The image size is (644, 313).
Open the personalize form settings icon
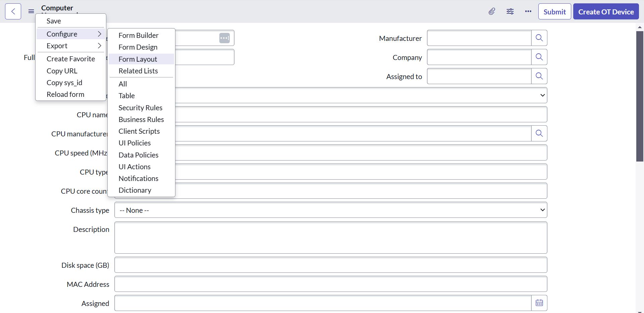pyautogui.click(x=510, y=12)
